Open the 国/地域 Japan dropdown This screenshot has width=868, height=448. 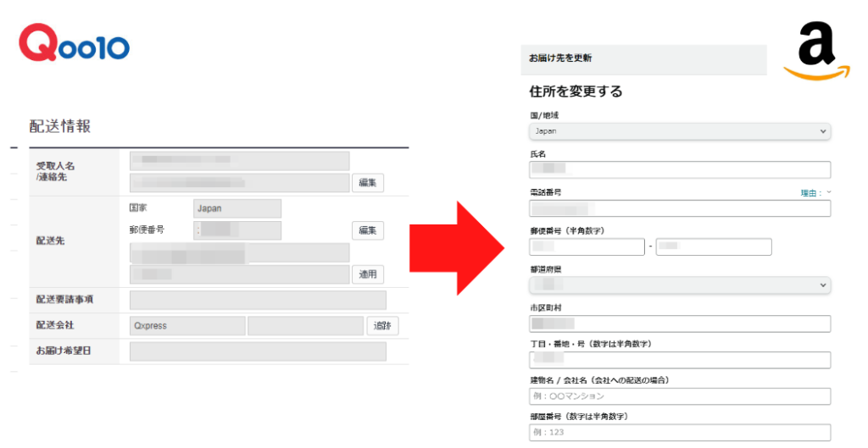(x=679, y=131)
